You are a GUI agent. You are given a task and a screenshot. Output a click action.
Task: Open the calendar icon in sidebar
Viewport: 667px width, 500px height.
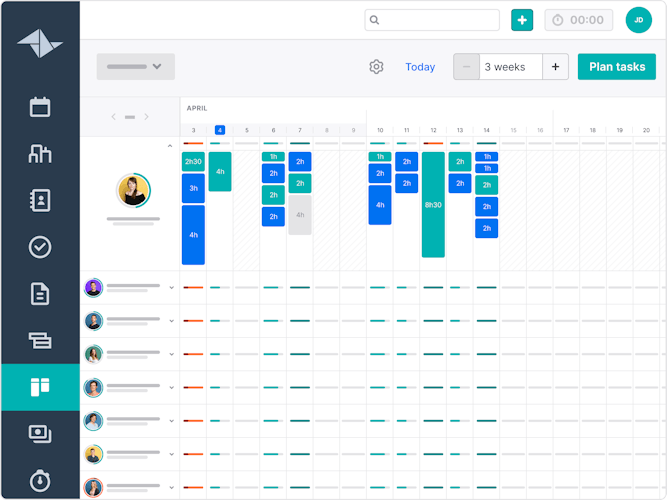(40, 107)
